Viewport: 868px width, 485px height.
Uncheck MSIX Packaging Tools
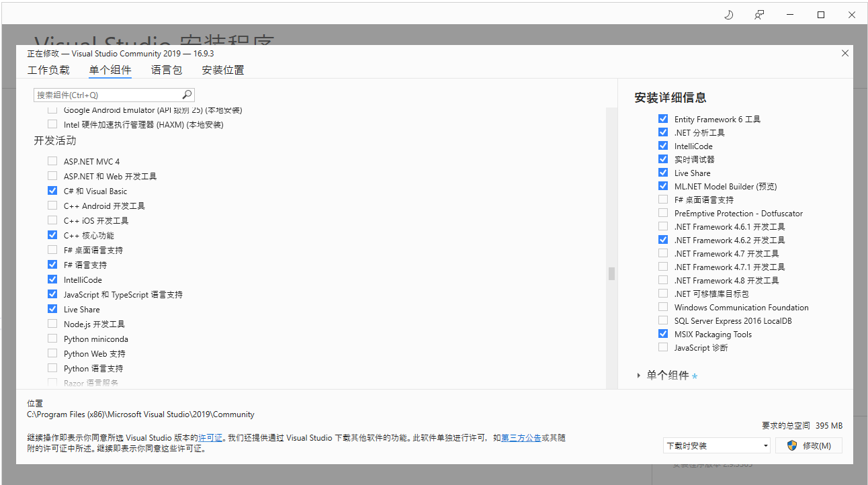[663, 334]
